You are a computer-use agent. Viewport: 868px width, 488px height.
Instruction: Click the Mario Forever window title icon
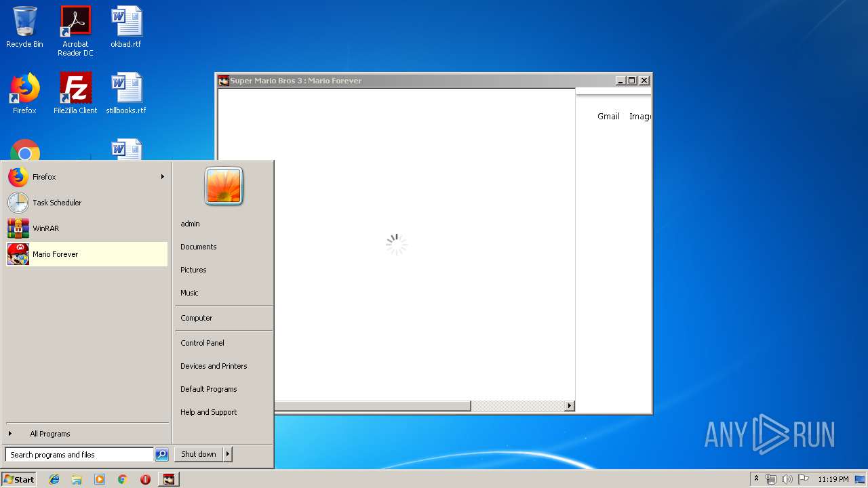[x=223, y=81]
